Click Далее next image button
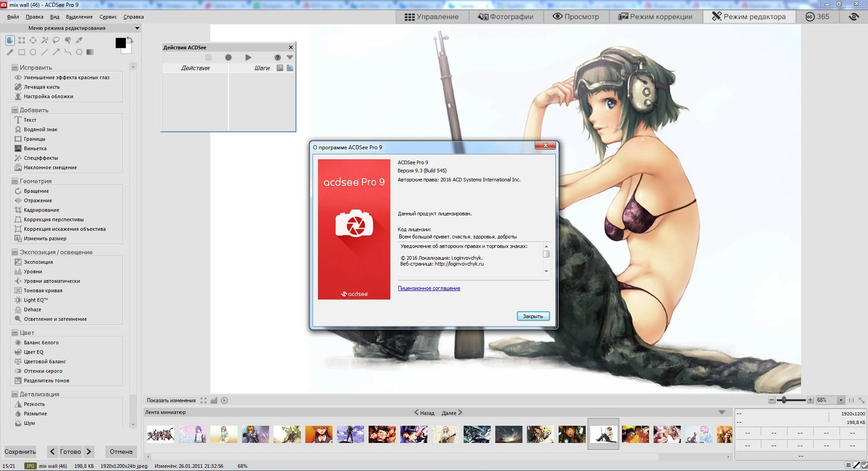 tap(452, 413)
